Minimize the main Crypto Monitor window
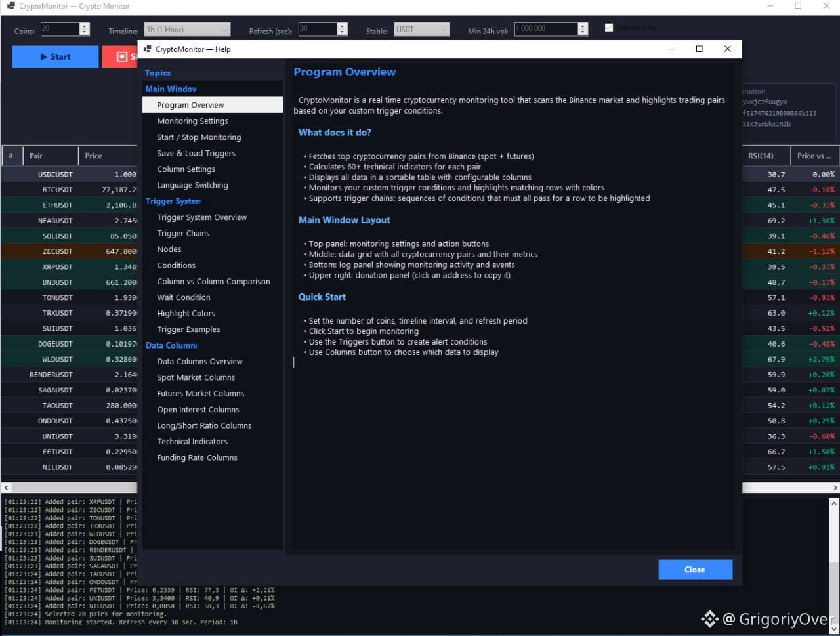 coord(770,6)
